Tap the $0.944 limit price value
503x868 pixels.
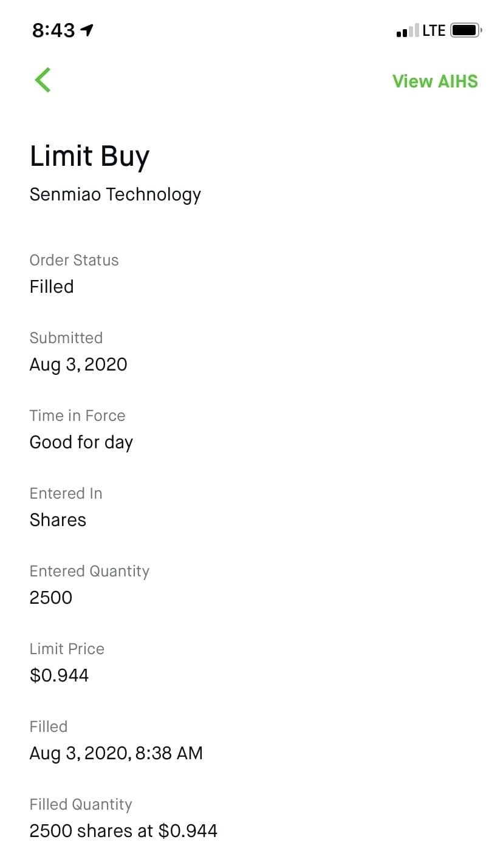(59, 675)
